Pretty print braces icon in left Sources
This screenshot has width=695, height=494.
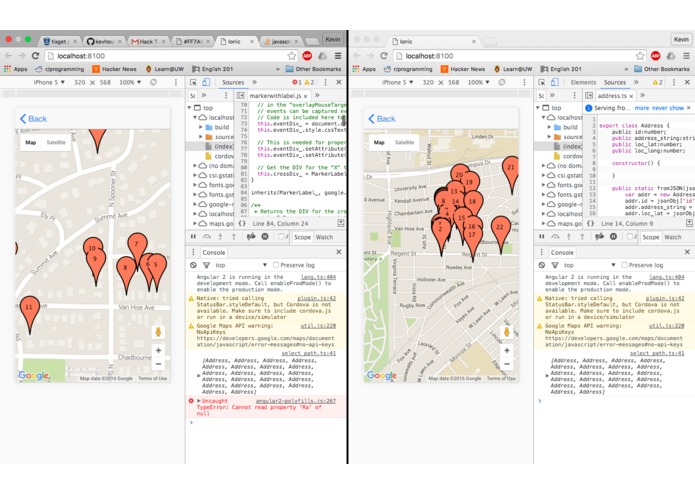tap(242, 224)
